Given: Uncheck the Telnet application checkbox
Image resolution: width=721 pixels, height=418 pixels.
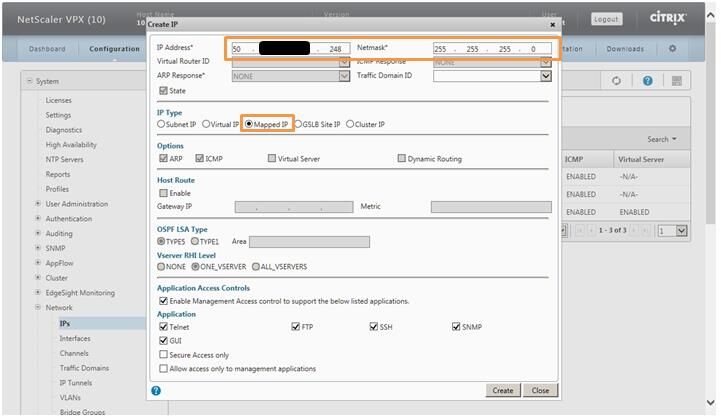Looking at the screenshot, I should (x=163, y=326).
